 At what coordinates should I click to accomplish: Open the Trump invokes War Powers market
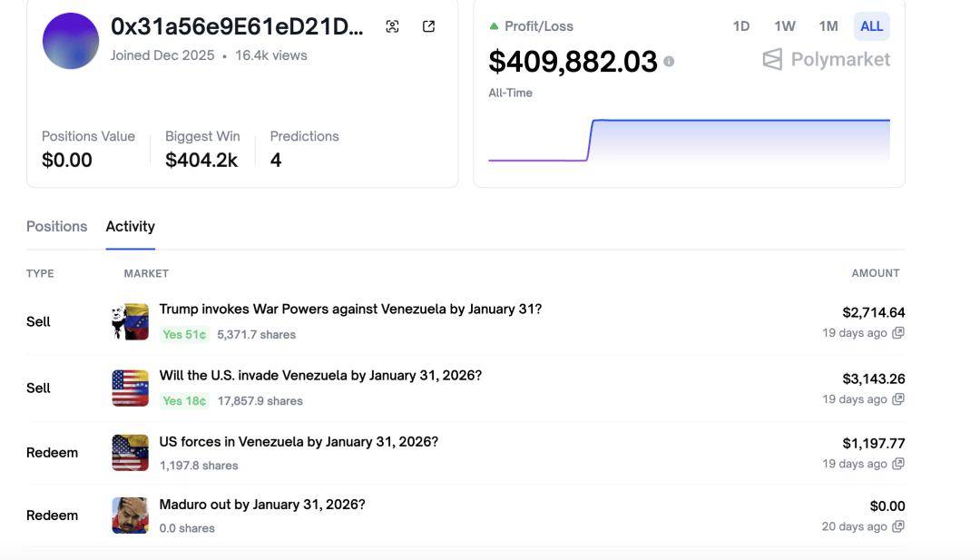(x=350, y=309)
